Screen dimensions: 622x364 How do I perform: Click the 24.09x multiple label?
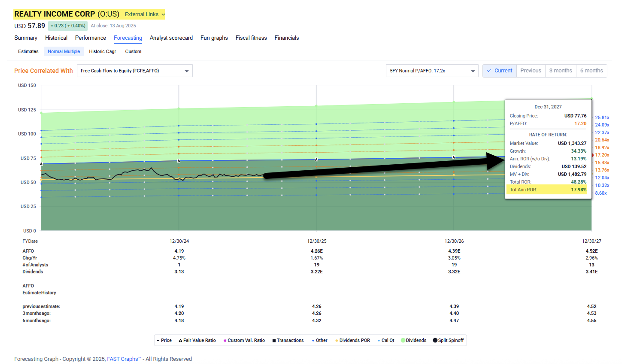pos(602,125)
